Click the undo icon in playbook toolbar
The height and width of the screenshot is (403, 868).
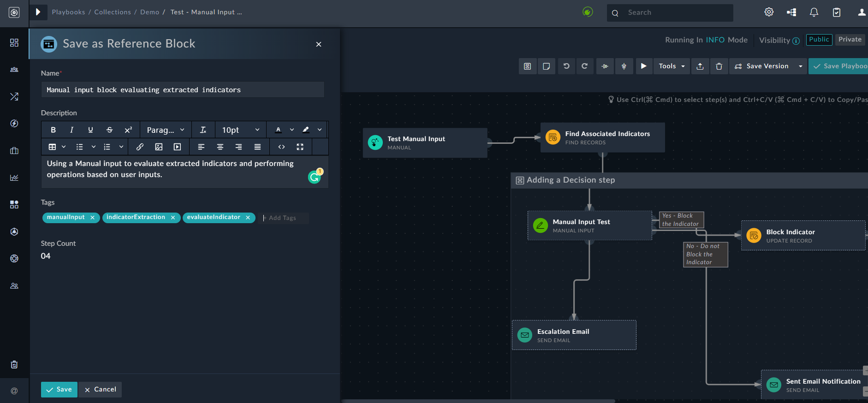coord(566,66)
